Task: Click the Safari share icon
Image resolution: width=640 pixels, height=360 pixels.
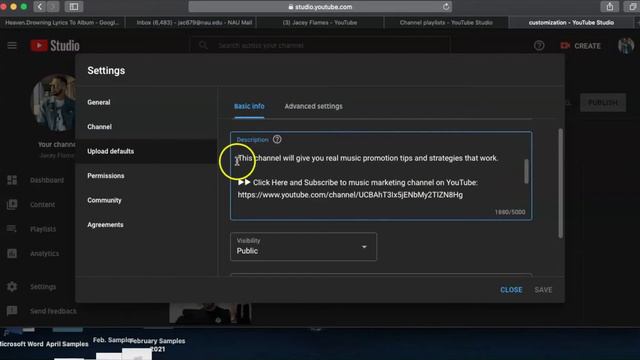Action: [x=610, y=7]
